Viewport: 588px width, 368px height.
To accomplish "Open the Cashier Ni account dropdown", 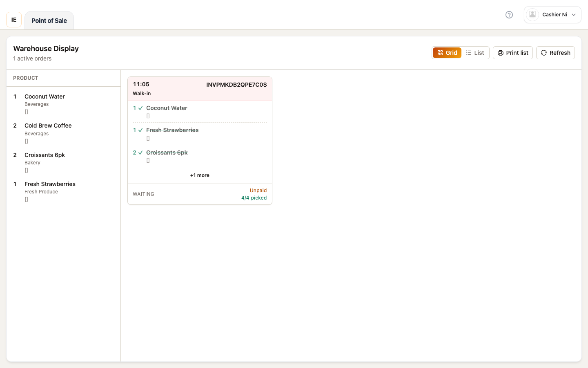I will point(552,15).
